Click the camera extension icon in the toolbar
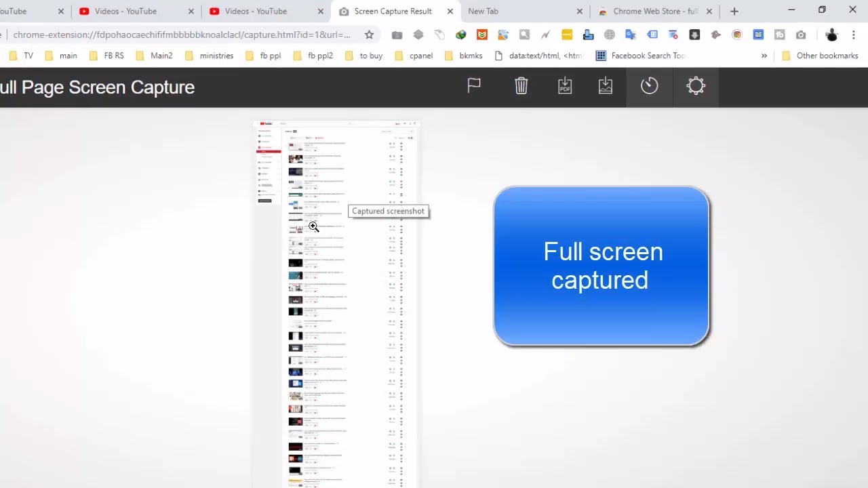 pyautogui.click(x=801, y=34)
